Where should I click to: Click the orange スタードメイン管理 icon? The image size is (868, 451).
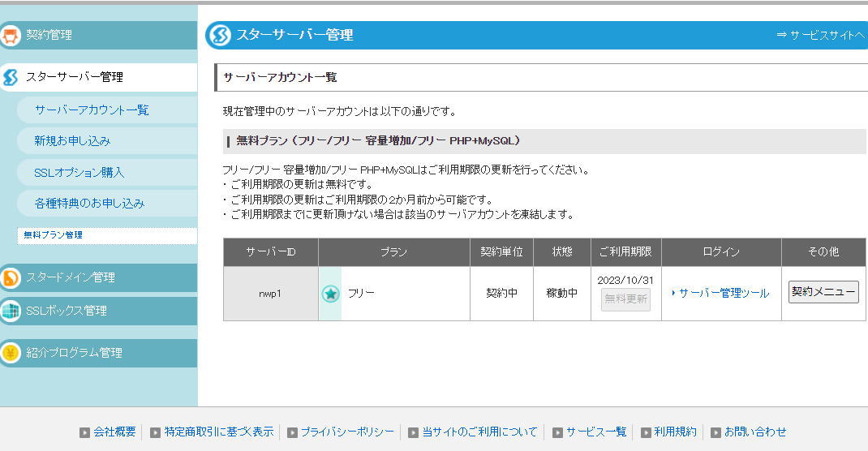tap(11, 277)
